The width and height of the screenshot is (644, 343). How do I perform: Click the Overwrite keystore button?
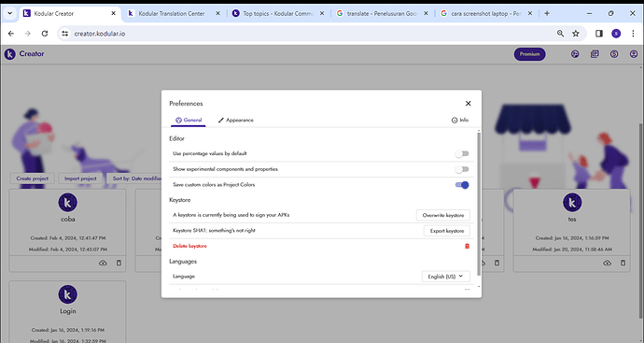click(x=443, y=215)
